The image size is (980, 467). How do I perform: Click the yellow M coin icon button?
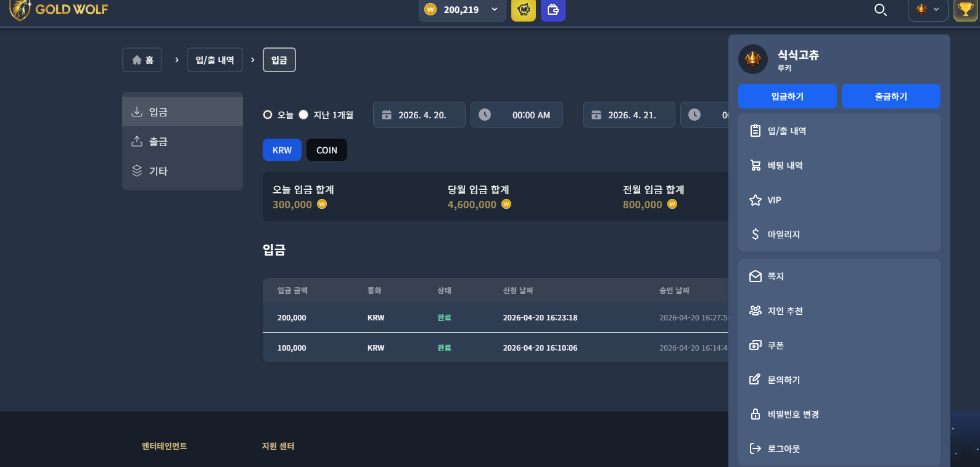(x=524, y=10)
